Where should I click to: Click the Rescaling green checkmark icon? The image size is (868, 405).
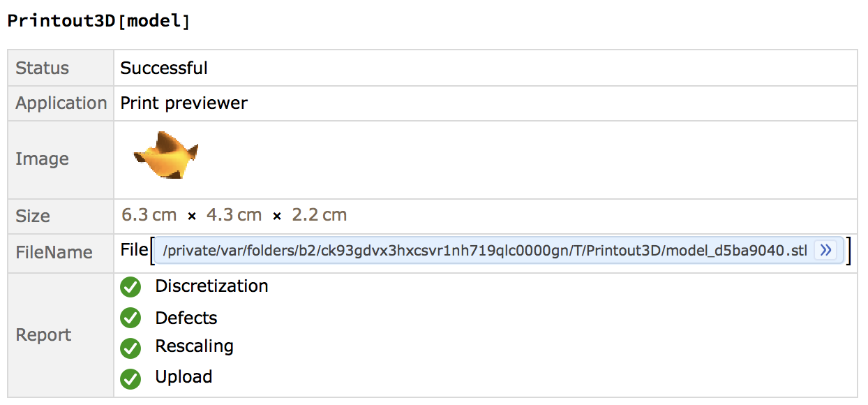pyautogui.click(x=130, y=348)
